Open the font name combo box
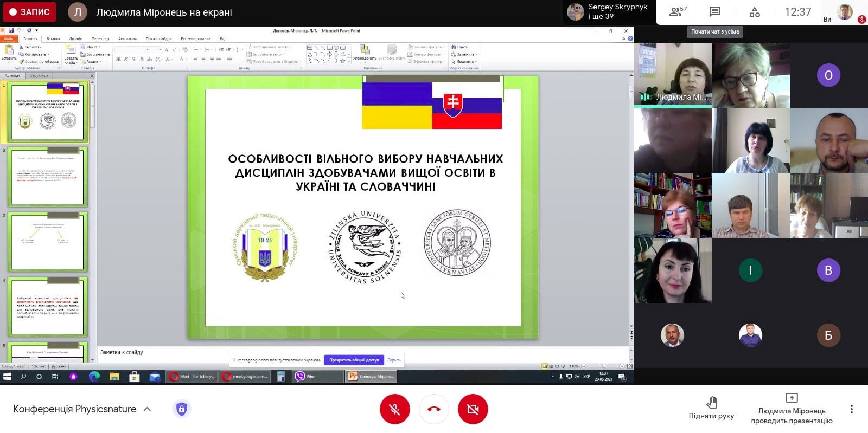The height and width of the screenshot is (433, 868). [x=132, y=49]
